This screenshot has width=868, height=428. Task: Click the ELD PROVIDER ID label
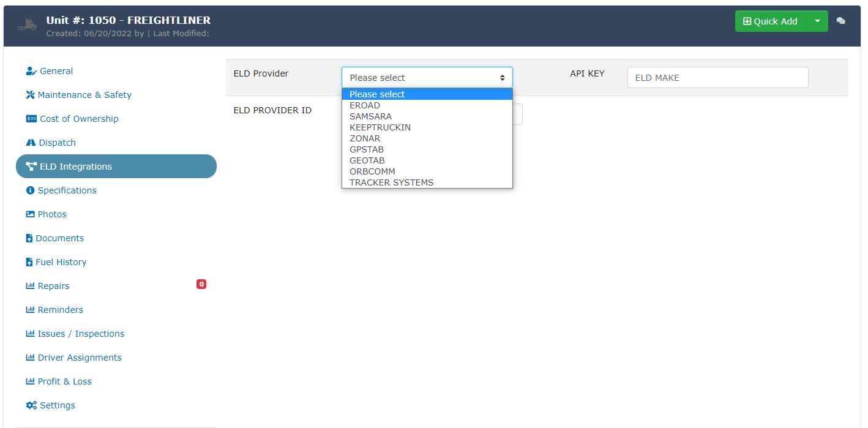[273, 110]
